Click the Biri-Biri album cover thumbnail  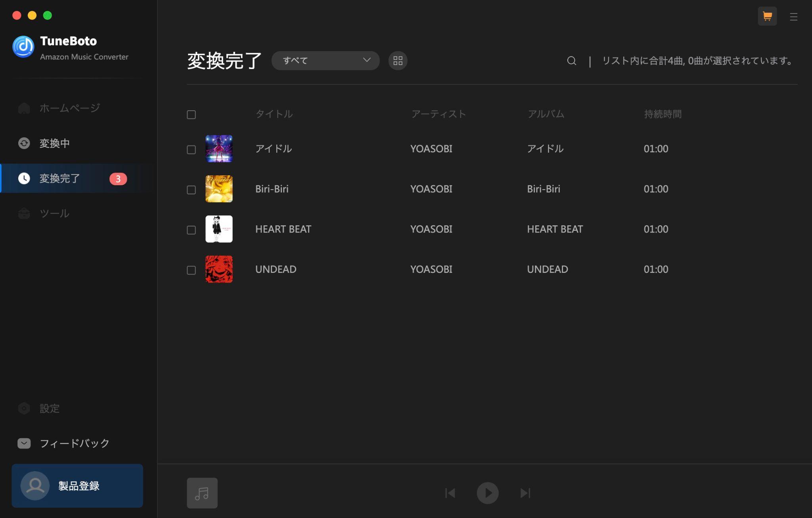219,189
